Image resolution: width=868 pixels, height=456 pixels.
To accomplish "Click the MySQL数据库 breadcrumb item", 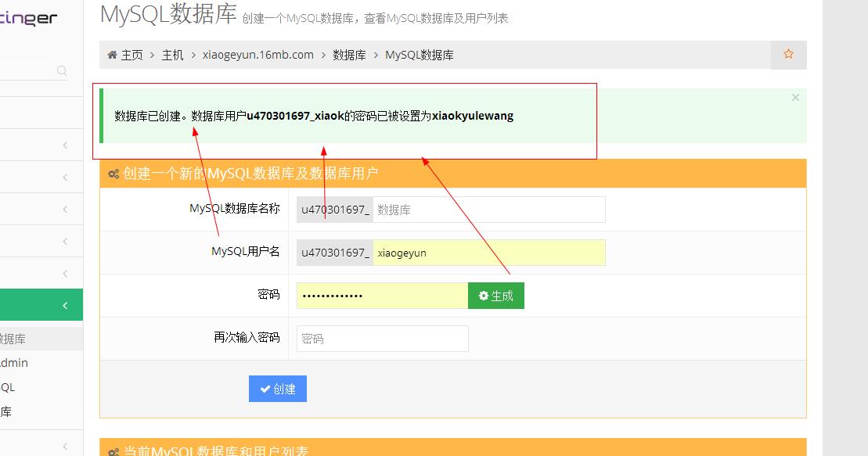I will pyautogui.click(x=419, y=55).
